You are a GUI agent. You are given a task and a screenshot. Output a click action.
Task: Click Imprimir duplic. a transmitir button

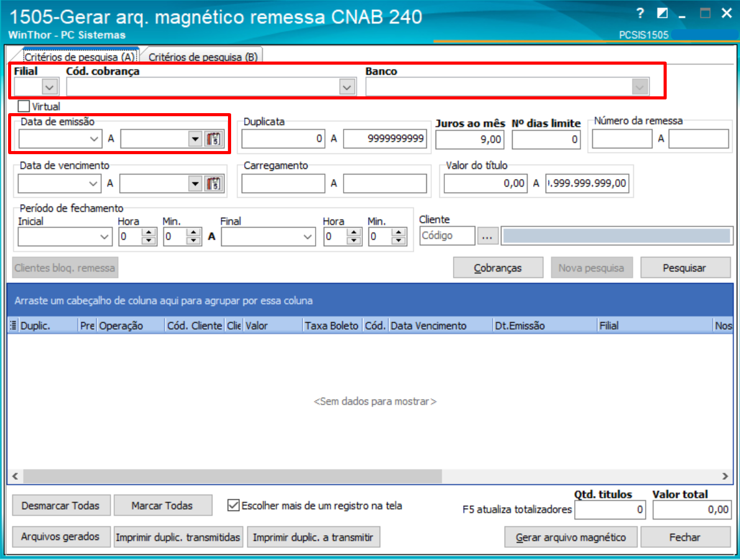[313, 538]
